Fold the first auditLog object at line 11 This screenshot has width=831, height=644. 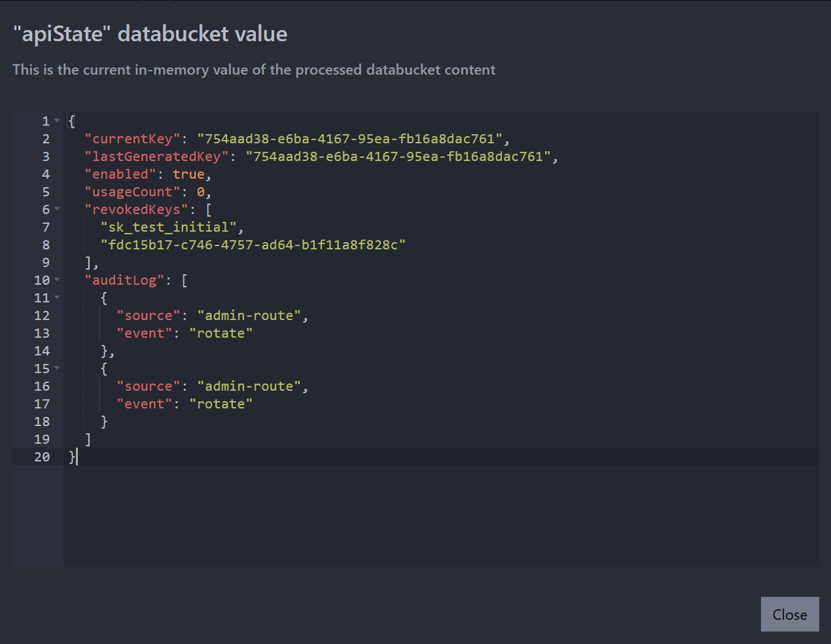[x=57, y=297]
